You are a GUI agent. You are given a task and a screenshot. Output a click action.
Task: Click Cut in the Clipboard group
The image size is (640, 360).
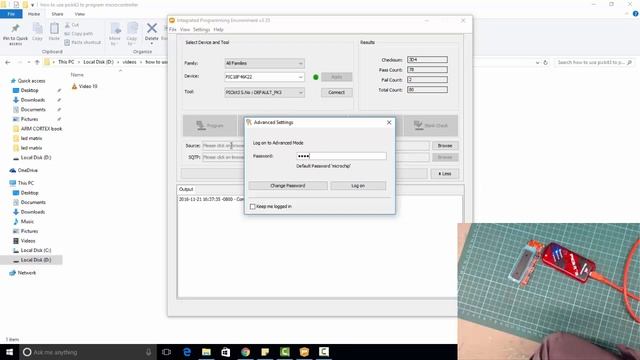coord(72,25)
